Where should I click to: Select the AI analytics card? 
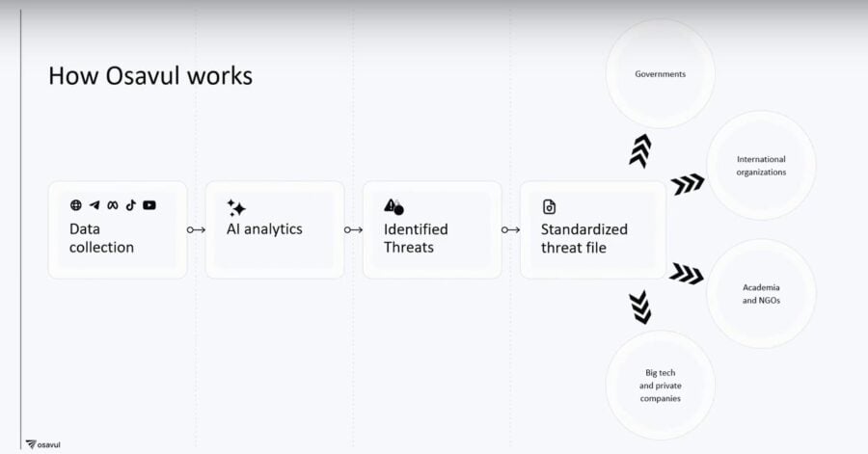point(275,230)
